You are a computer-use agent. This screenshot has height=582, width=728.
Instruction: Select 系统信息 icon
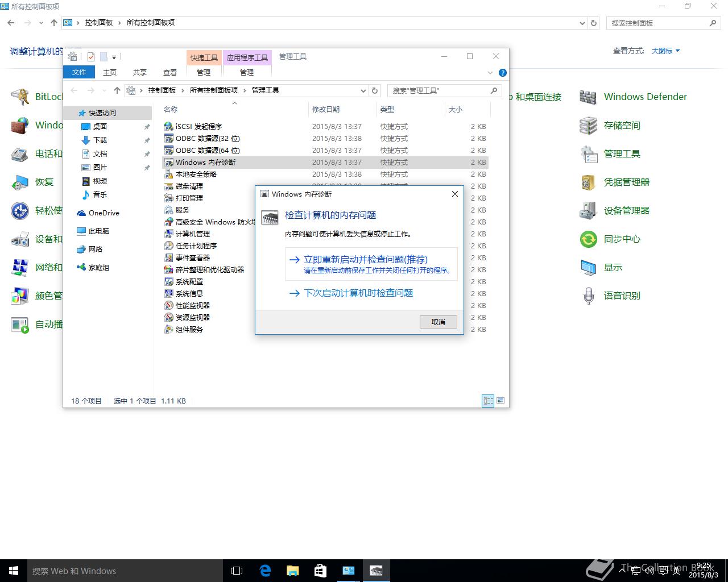click(x=168, y=293)
